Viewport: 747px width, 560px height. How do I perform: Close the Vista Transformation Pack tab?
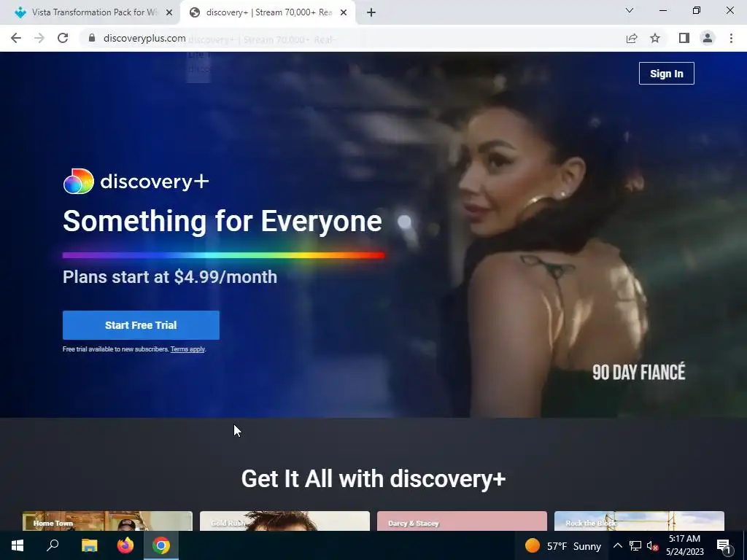coord(169,12)
